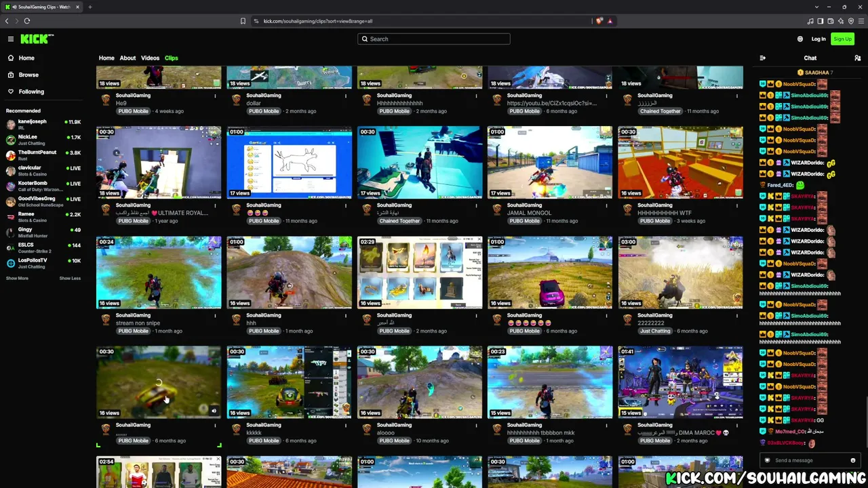The image size is (868, 488).
Task: Open the language globe icon
Action: click(800, 39)
